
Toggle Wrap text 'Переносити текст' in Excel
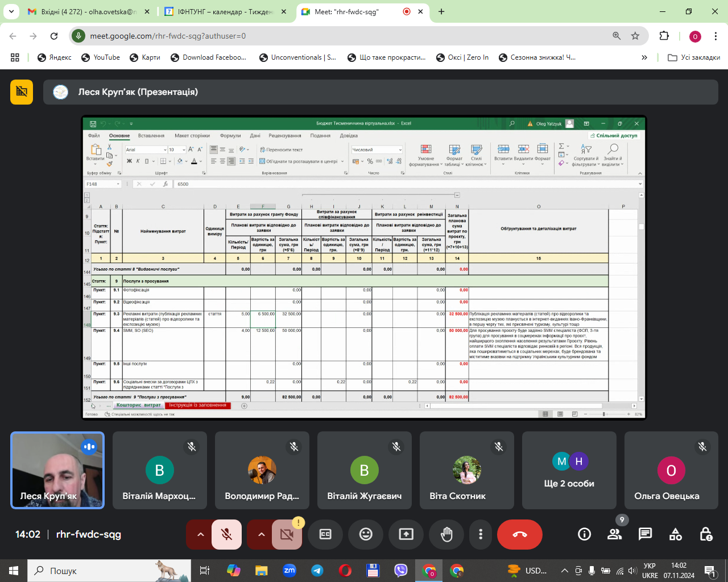pos(282,149)
